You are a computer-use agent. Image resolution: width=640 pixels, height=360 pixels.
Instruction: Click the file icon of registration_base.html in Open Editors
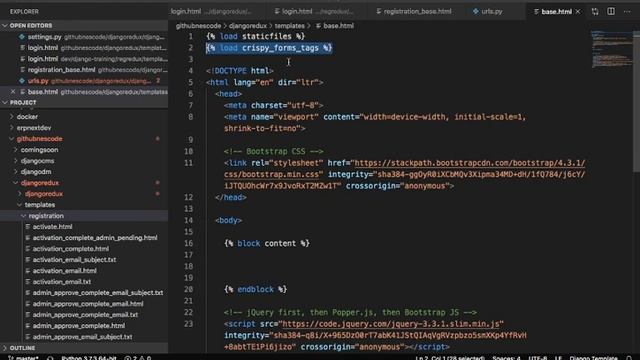(22, 70)
